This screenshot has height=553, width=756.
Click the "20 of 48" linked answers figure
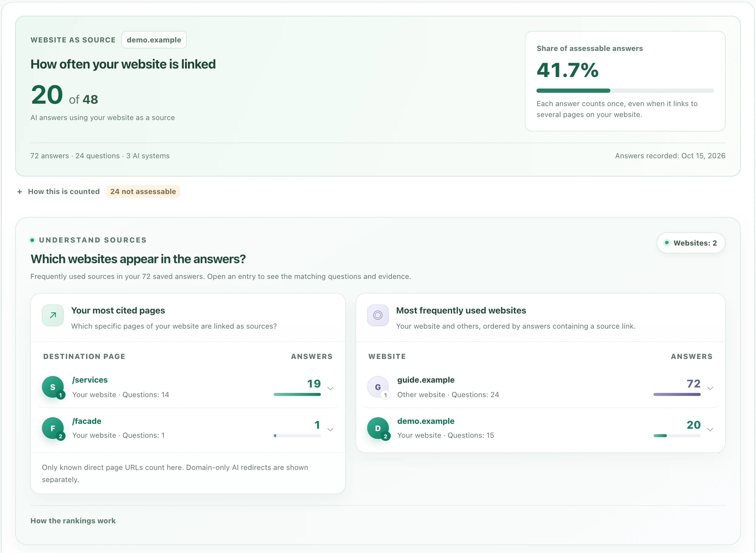click(64, 95)
